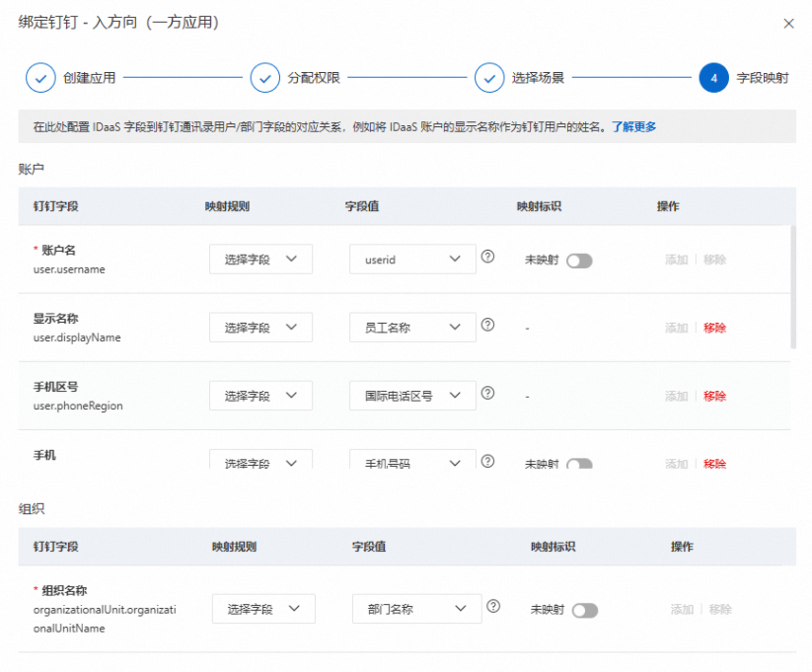Open the 手机号码 field value dropdown
Image resolution: width=812 pixels, height=672 pixels.
pyautogui.click(x=412, y=460)
